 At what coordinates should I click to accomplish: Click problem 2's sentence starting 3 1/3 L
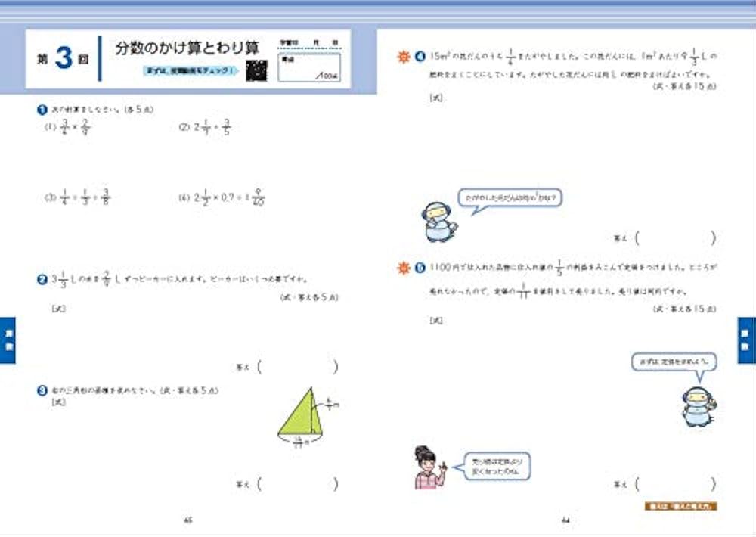pyautogui.click(x=180, y=279)
